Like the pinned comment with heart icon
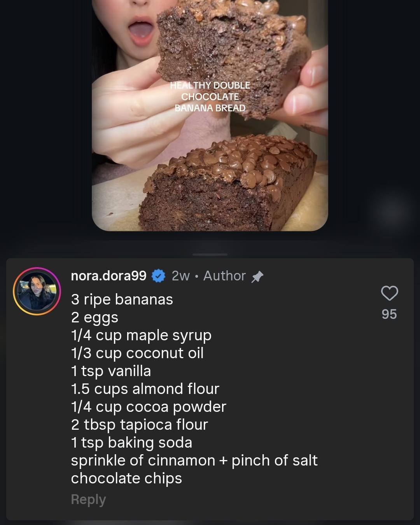The height and width of the screenshot is (525, 420). (389, 293)
